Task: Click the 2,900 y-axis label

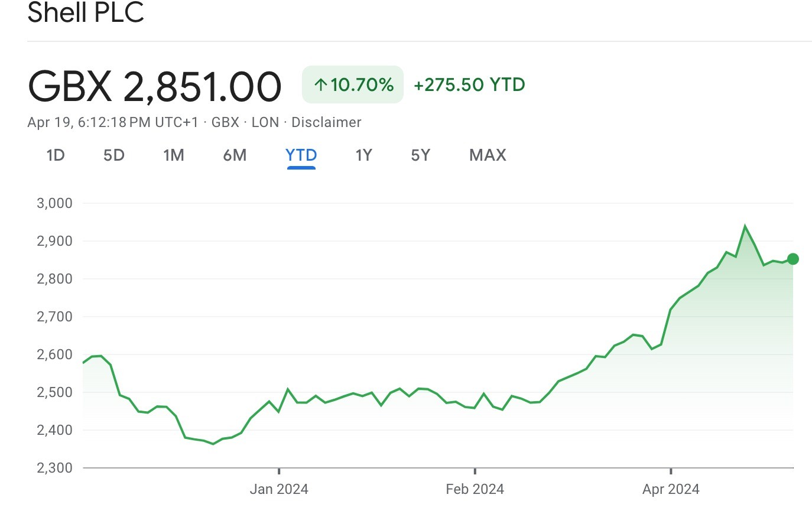Action: [x=54, y=241]
